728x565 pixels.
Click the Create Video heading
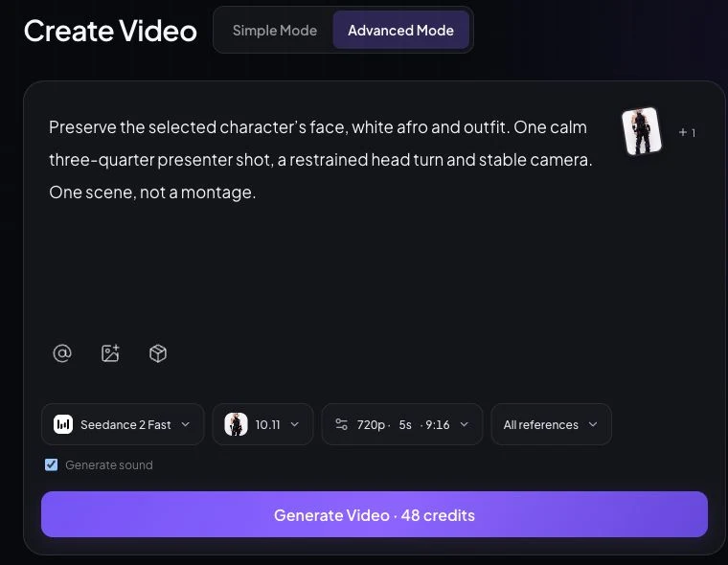pyautogui.click(x=110, y=31)
